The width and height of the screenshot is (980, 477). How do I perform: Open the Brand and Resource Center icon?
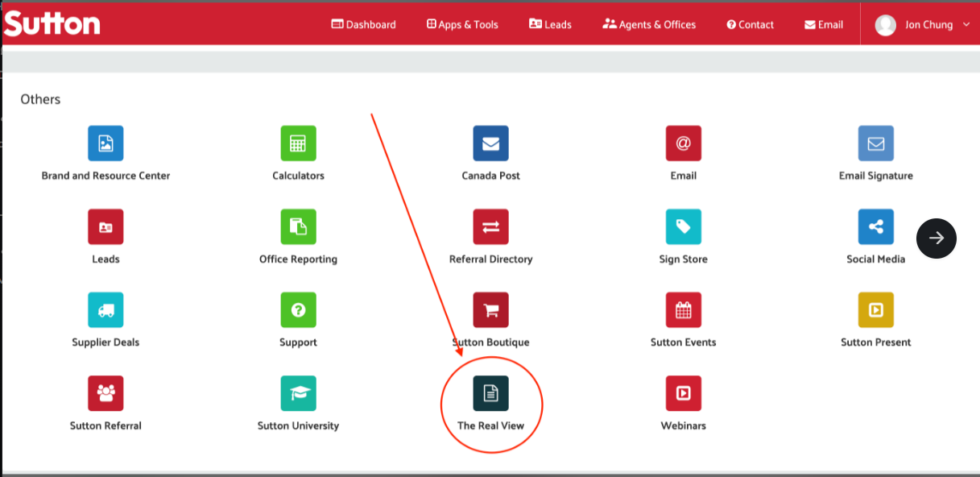point(105,143)
